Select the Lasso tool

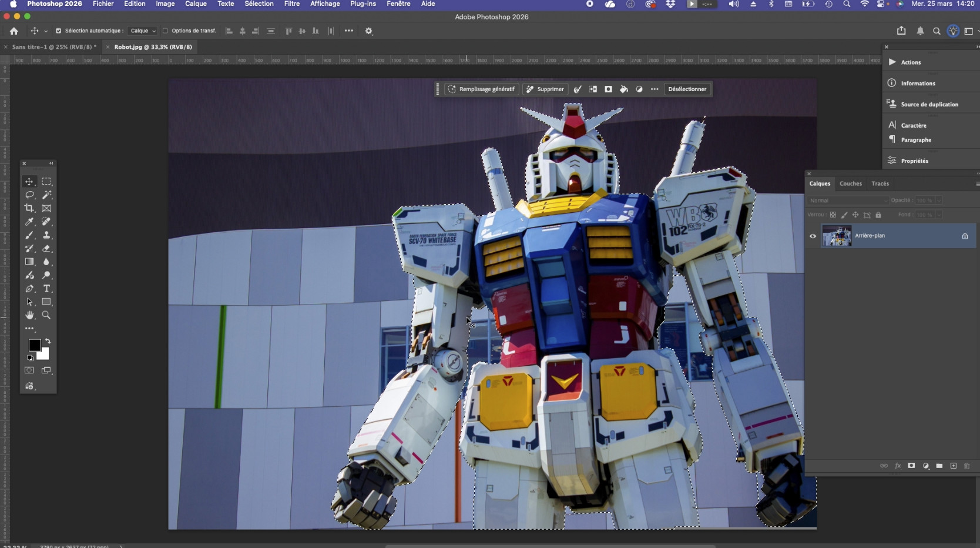click(29, 195)
